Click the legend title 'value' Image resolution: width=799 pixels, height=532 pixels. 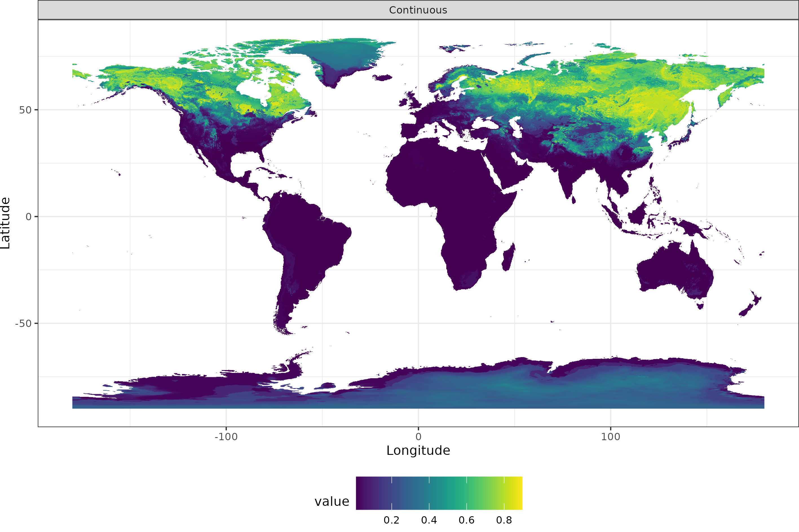coord(332,502)
